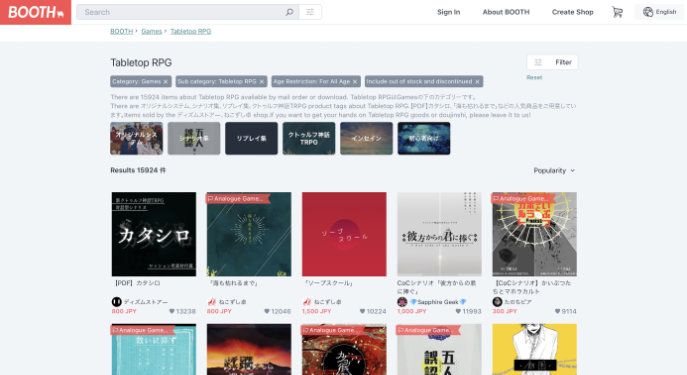
Task: Click ディズムストアー shop name
Action: pyautogui.click(x=145, y=302)
